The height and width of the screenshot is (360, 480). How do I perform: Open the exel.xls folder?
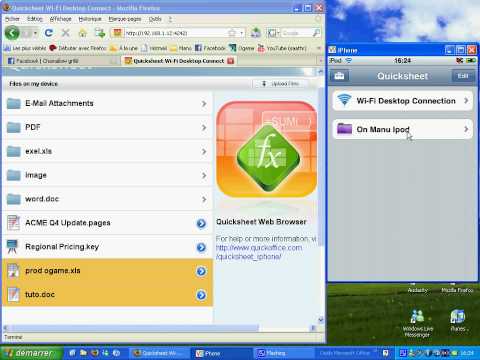coord(107,152)
